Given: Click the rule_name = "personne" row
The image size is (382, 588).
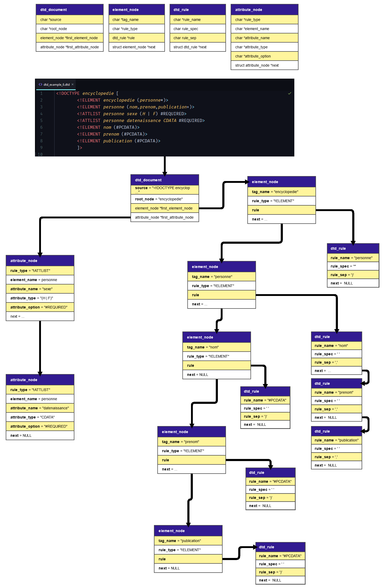Looking at the screenshot, I should 353,258.
